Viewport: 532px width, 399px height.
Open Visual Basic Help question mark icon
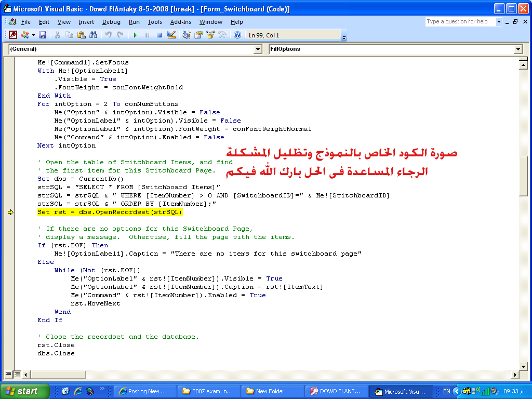pyautogui.click(x=237, y=35)
